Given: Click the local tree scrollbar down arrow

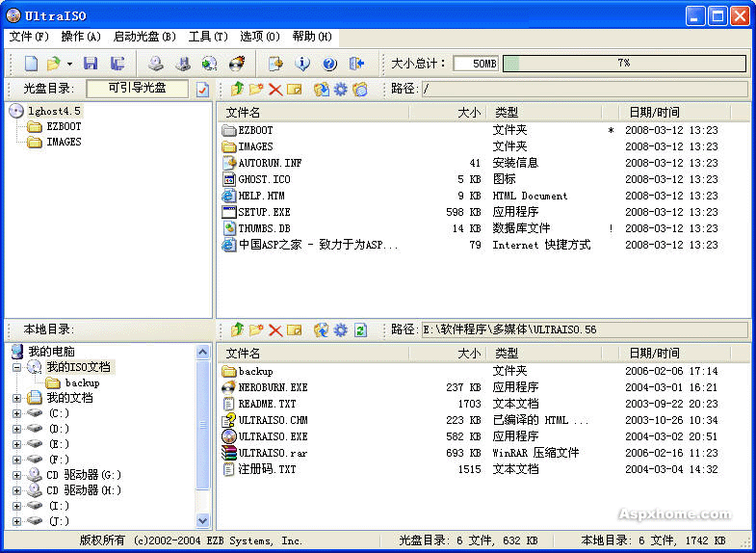Looking at the screenshot, I should [203, 520].
